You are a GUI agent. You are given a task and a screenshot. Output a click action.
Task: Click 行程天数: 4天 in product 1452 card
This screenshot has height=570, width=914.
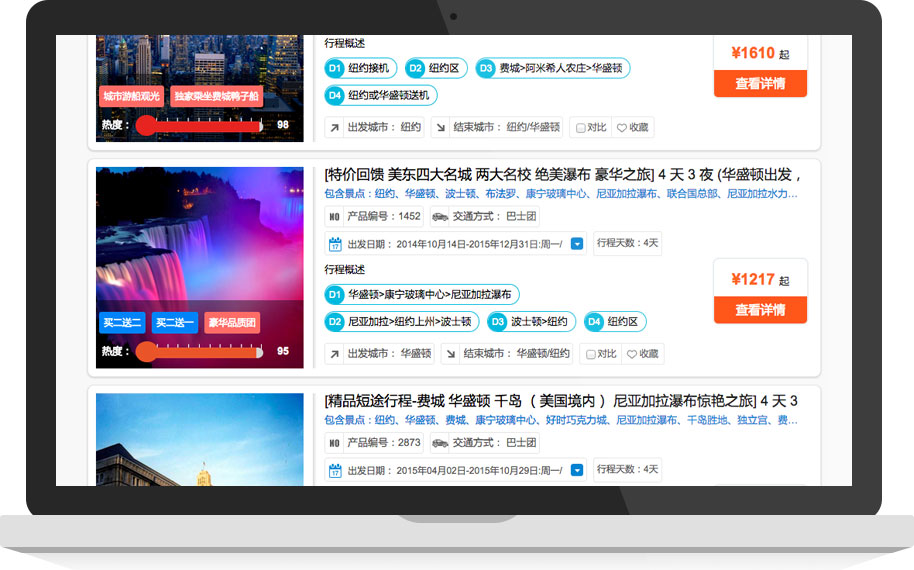[627, 243]
